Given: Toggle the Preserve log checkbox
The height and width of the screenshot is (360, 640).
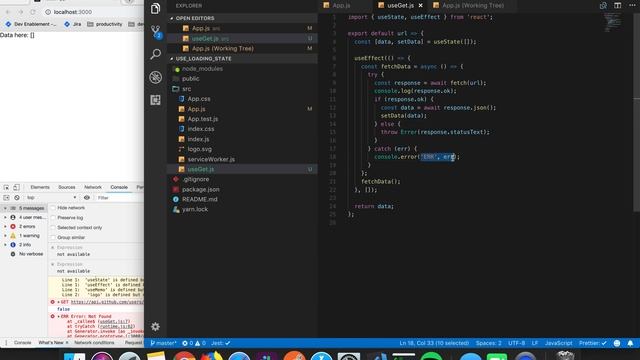Looking at the screenshot, I should point(53,218).
